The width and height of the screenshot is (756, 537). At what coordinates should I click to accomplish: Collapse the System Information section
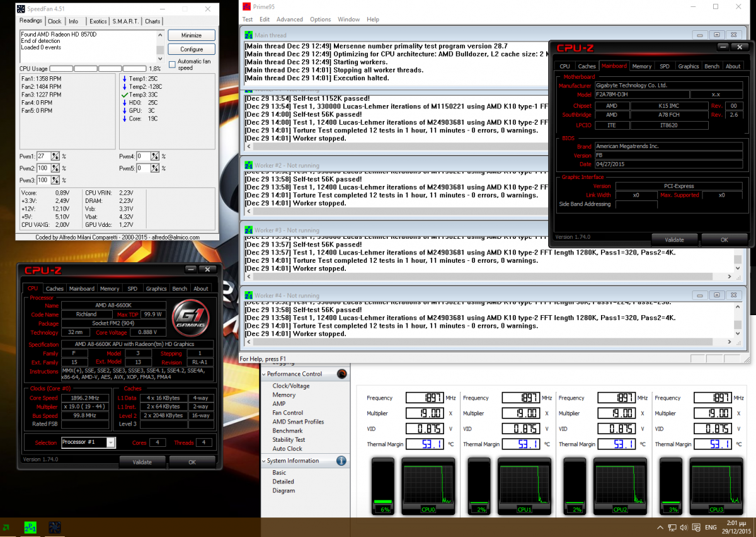click(264, 461)
